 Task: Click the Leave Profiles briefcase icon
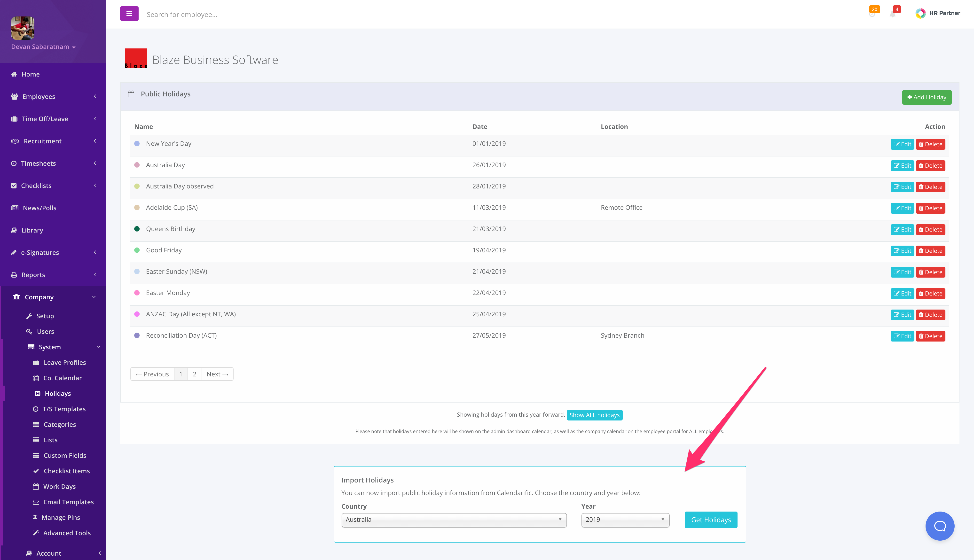[x=36, y=363]
